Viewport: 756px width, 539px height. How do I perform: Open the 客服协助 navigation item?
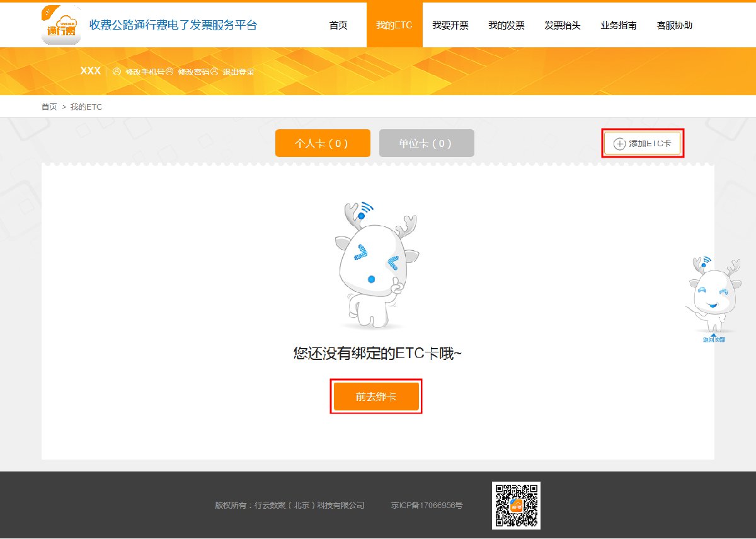[x=675, y=25]
